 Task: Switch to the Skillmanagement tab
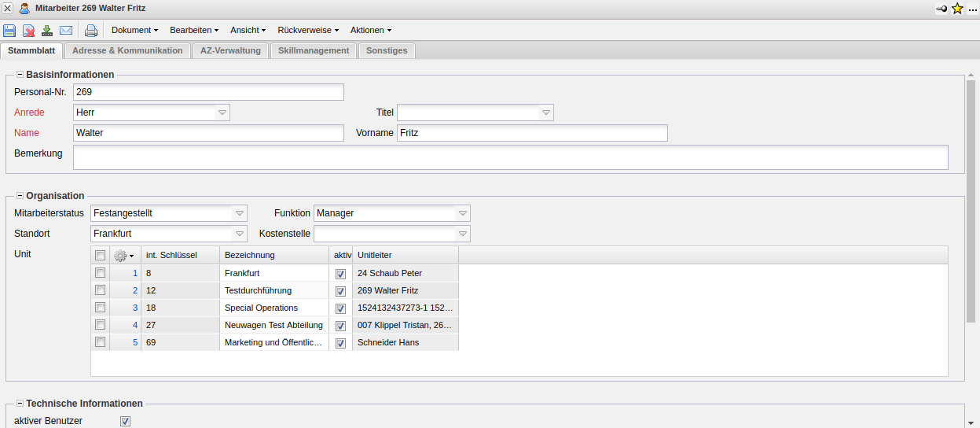coord(314,50)
